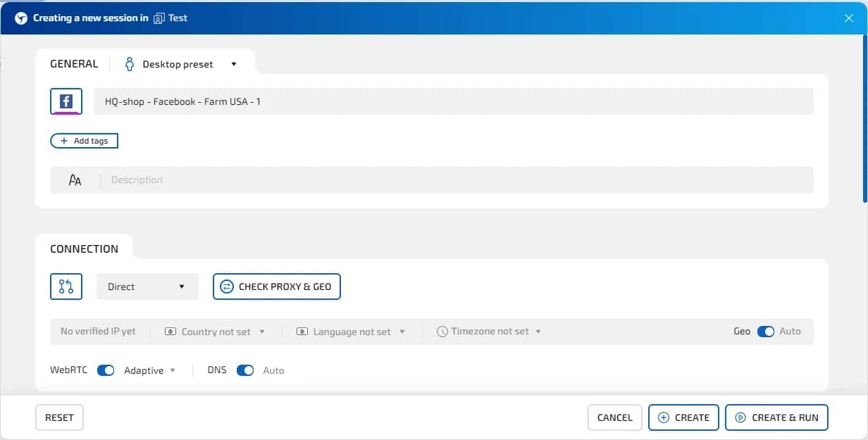Click the connection type route icon

click(x=66, y=287)
